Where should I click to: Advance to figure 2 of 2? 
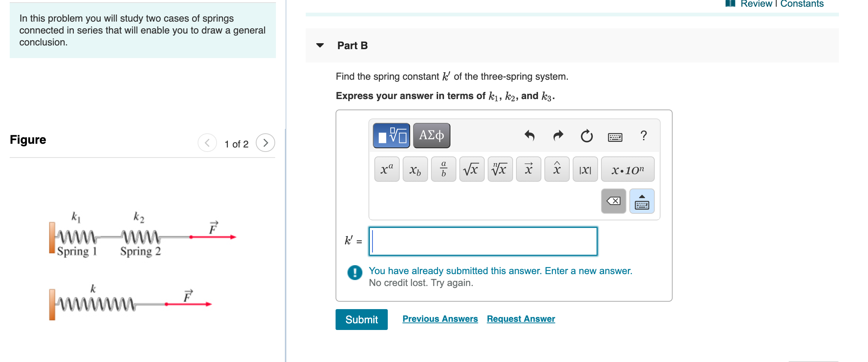[x=265, y=143]
